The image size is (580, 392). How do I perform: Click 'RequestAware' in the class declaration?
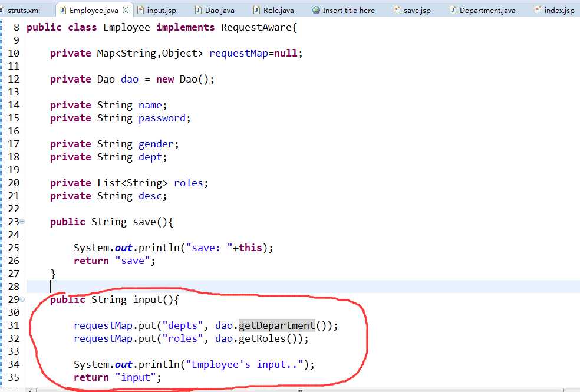point(256,27)
